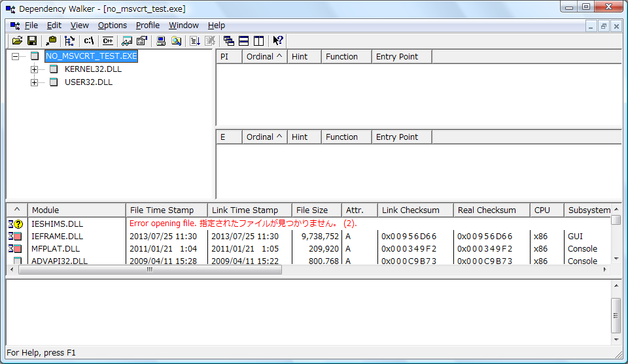Sort imports by Ordinal column header
The width and height of the screenshot is (628, 364).
point(264,57)
